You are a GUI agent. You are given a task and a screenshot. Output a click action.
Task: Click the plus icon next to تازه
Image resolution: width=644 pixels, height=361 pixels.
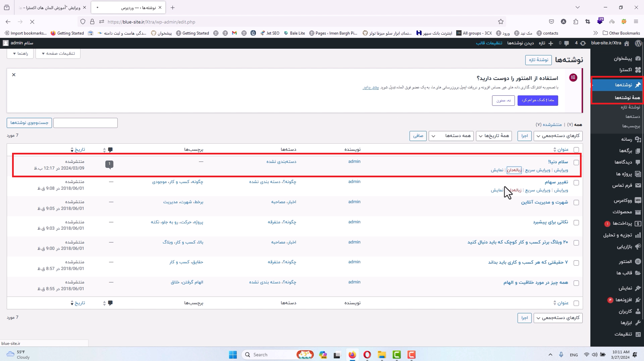[551, 43]
